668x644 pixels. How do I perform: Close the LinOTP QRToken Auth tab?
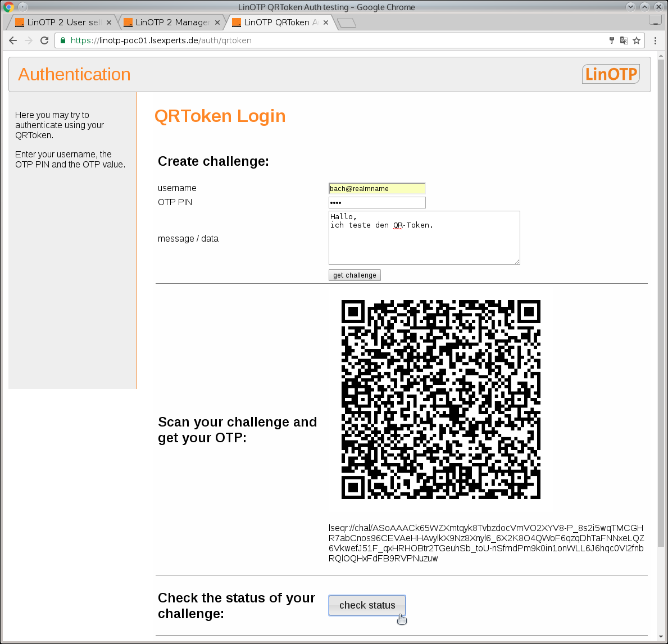pyautogui.click(x=326, y=22)
